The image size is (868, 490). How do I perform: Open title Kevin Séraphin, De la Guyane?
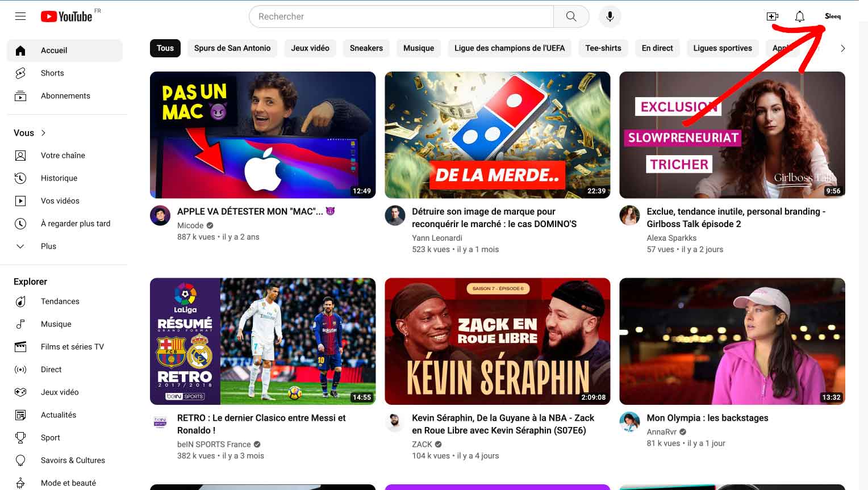tap(503, 424)
